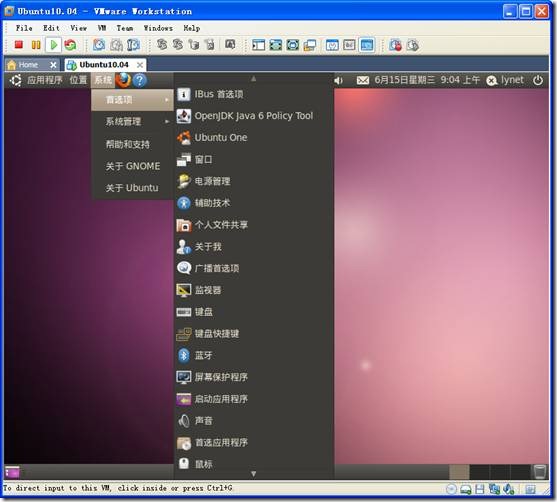
Task: Click the date and clock 9:04 上午
Action: 427,80
